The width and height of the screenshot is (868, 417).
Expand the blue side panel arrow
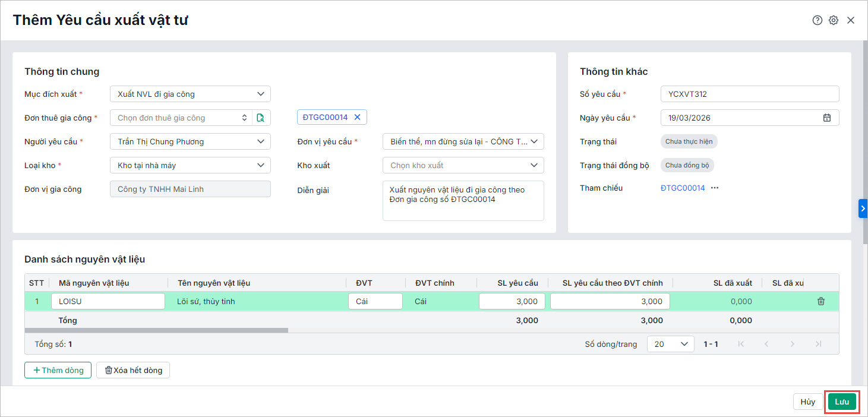click(x=863, y=208)
